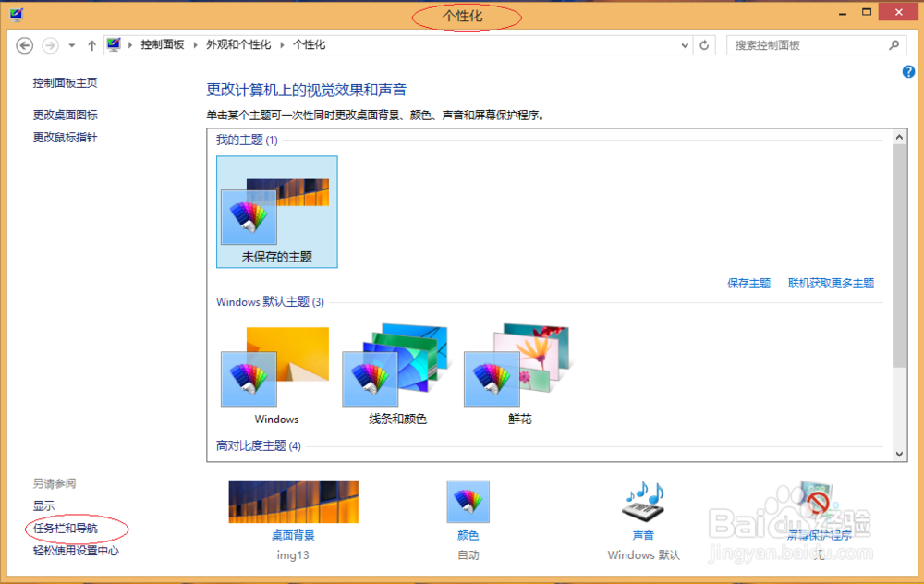Click 声音 label link
924x584 pixels.
[643, 535]
